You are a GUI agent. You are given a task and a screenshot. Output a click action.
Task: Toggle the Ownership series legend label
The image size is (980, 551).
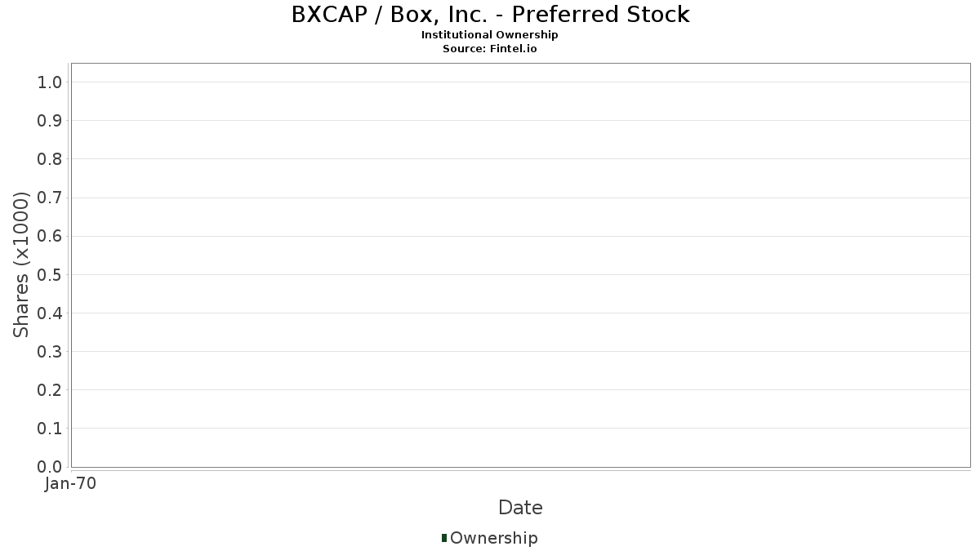pos(493,538)
